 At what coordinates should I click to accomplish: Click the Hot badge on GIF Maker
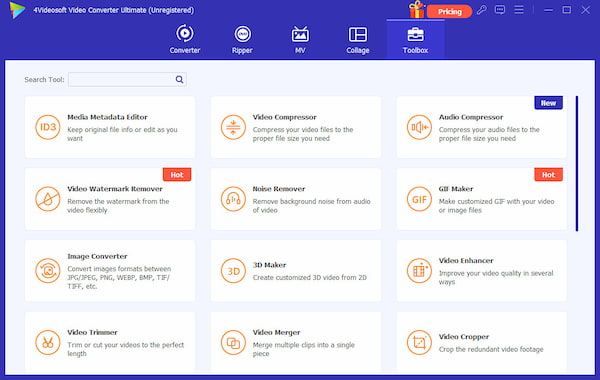548,175
